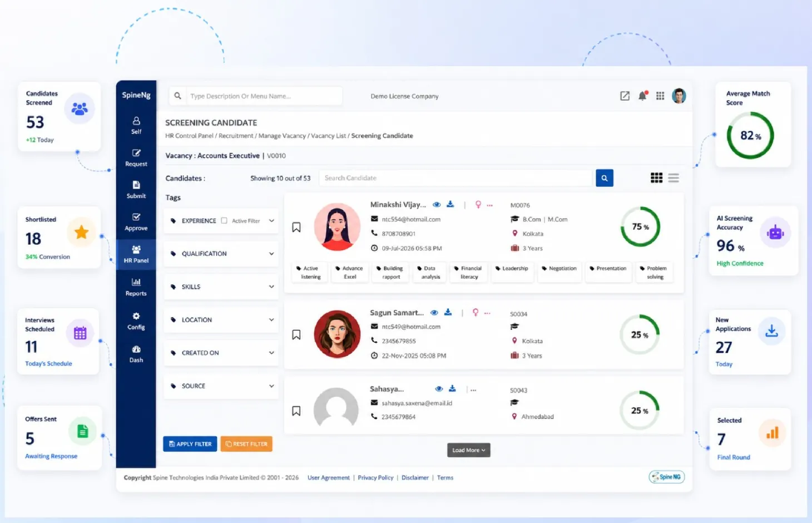The width and height of the screenshot is (812, 523).
Task: View Sagun Samart's profile via eye icon
Action: pyautogui.click(x=434, y=312)
